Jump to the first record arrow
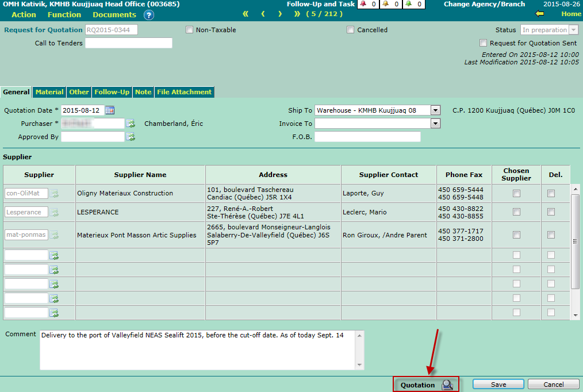The height and width of the screenshot is (392, 583). 246,14
